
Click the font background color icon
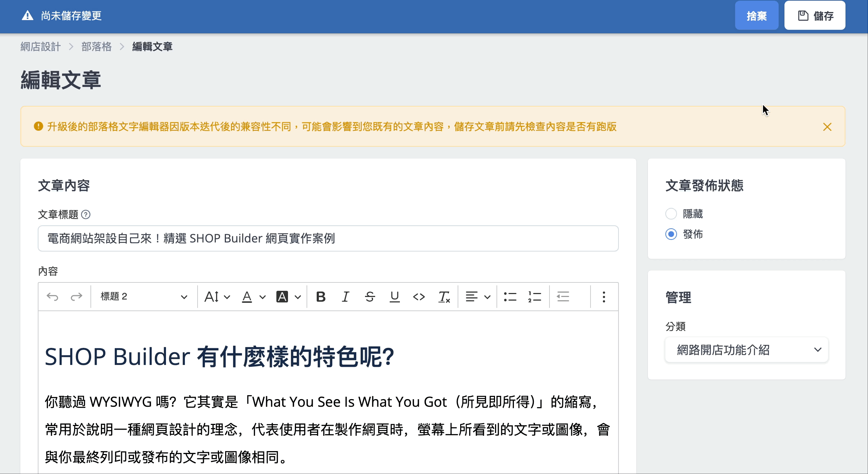click(282, 297)
